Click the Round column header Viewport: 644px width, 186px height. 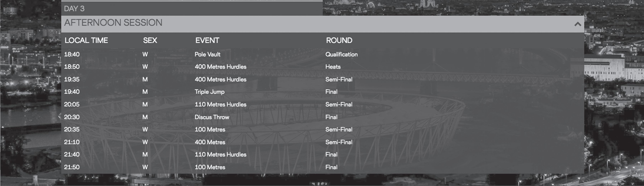339,40
